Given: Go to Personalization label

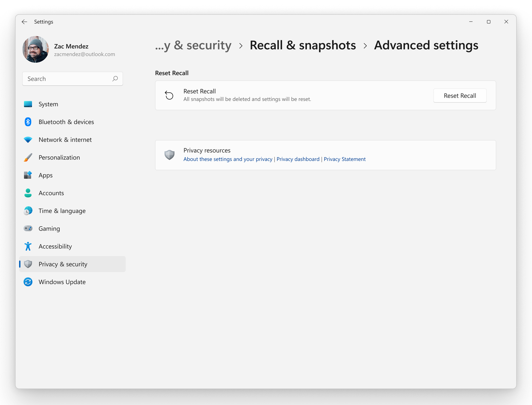Looking at the screenshot, I should 59,157.
